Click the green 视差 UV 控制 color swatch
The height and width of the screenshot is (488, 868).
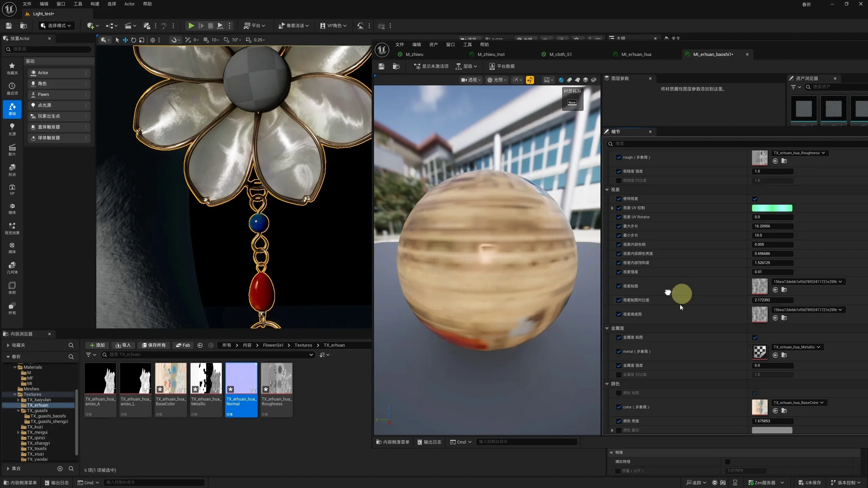(772, 208)
